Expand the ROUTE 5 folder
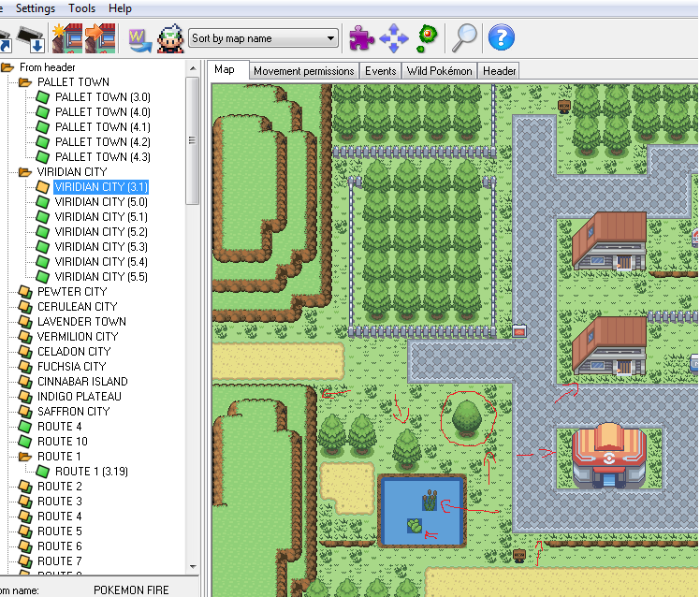700x597 pixels. coord(25,531)
